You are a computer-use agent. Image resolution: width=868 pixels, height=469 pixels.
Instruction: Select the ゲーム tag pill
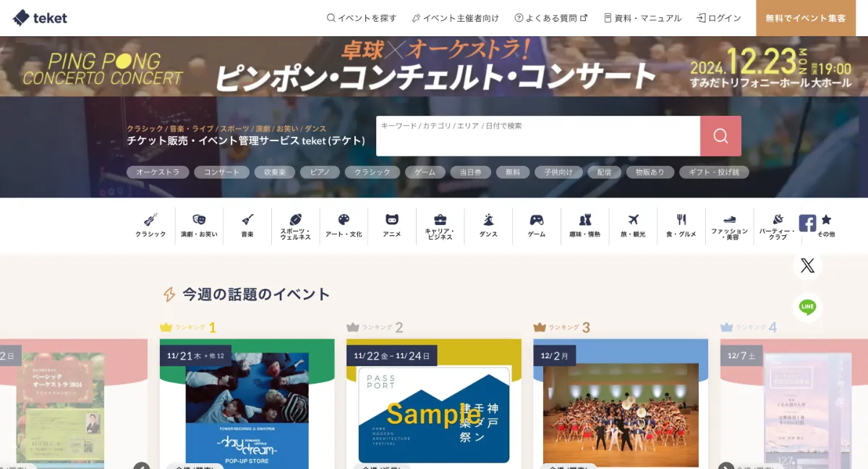click(425, 172)
